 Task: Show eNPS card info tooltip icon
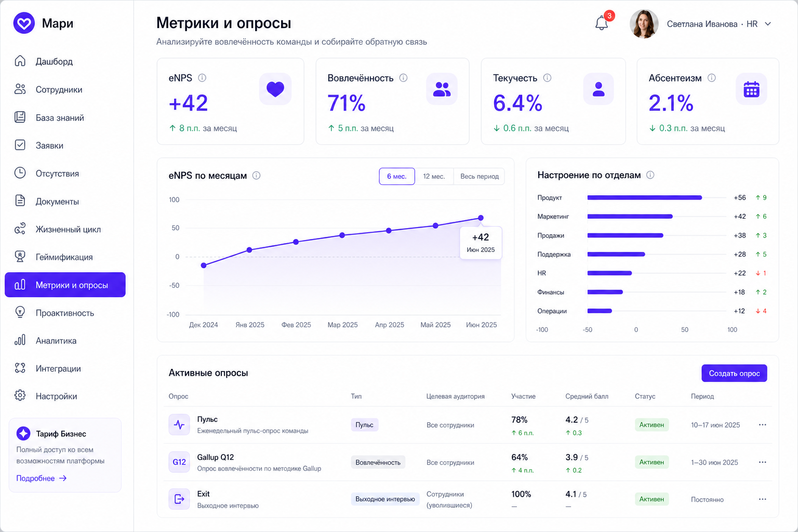tap(202, 78)
